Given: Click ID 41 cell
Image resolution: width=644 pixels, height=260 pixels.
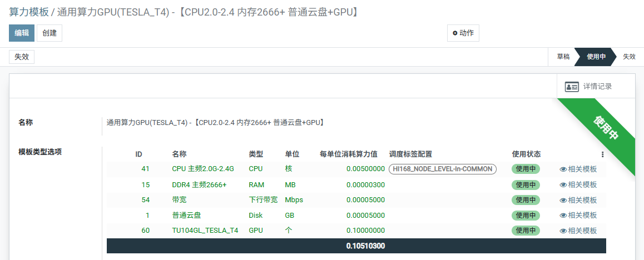Looking at the screenshot, I should pos(145,169).
